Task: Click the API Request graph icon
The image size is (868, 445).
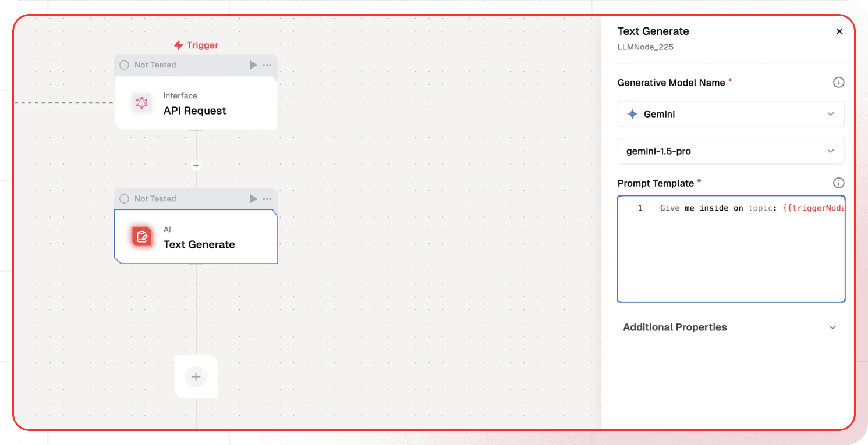Action: [x=141, y=104]
